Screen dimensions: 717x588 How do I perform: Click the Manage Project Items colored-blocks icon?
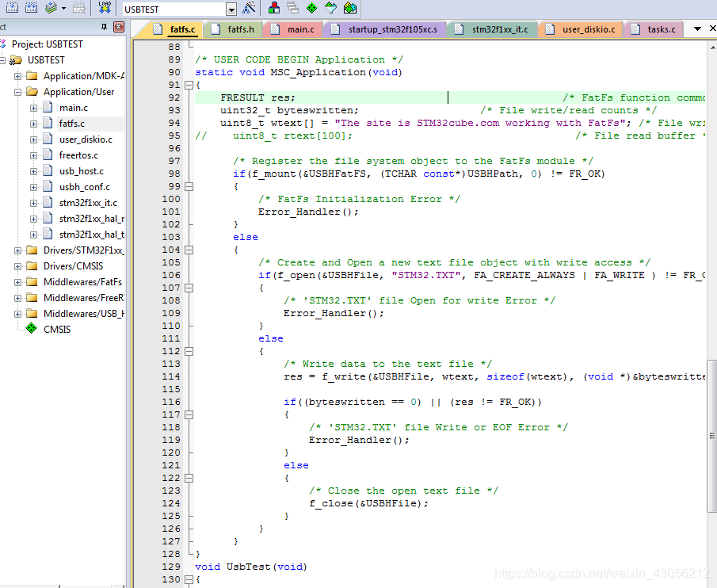tap(274, 7)
